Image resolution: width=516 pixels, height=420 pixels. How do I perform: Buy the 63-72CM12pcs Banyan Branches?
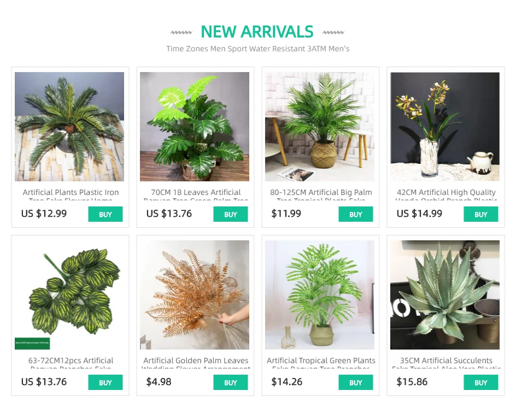[105, 382]
